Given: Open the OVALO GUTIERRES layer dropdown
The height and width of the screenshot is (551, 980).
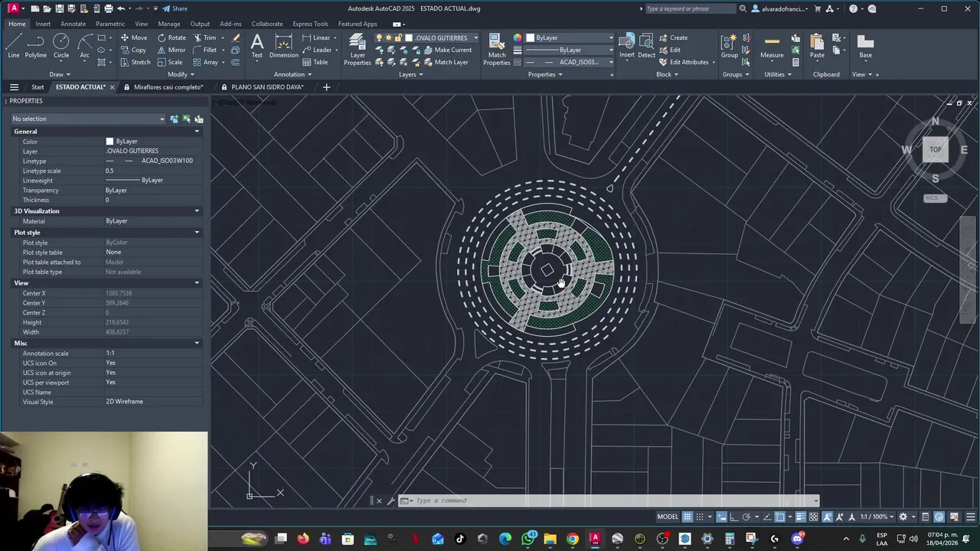Looking at the screenshot, I should click(441, 37).
